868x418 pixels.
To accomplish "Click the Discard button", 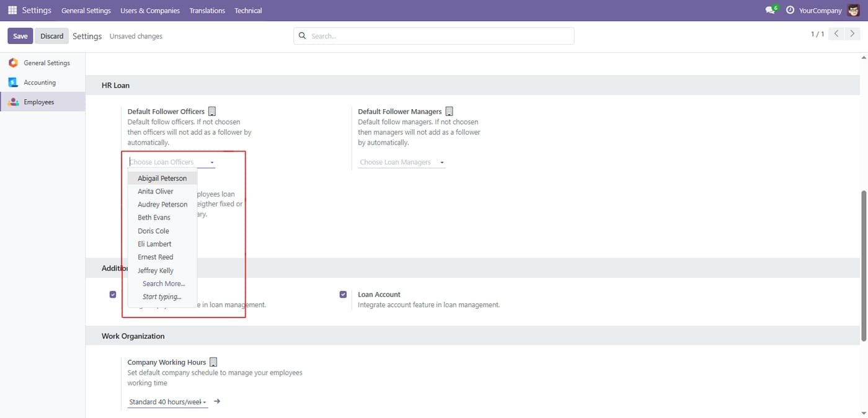I will click(x=52, y=36).
